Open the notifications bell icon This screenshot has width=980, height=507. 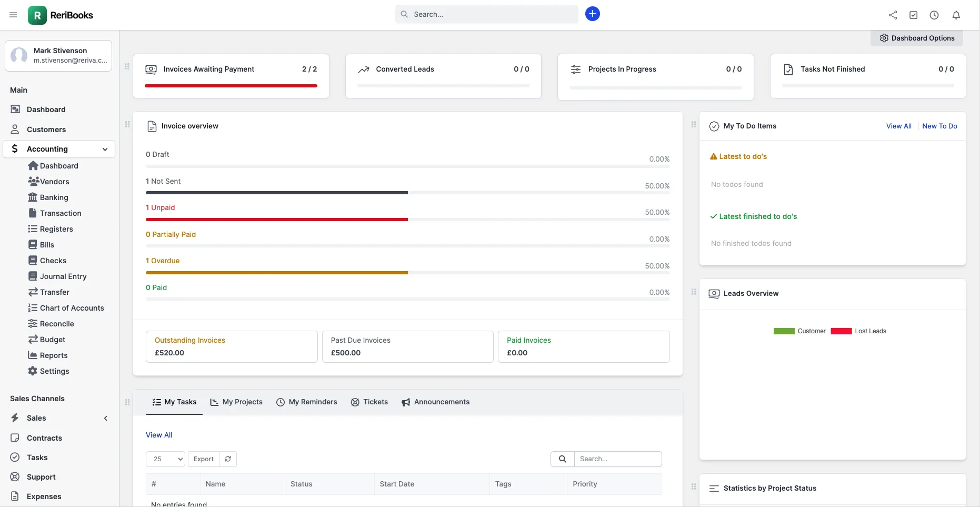(x=956, y=15)
